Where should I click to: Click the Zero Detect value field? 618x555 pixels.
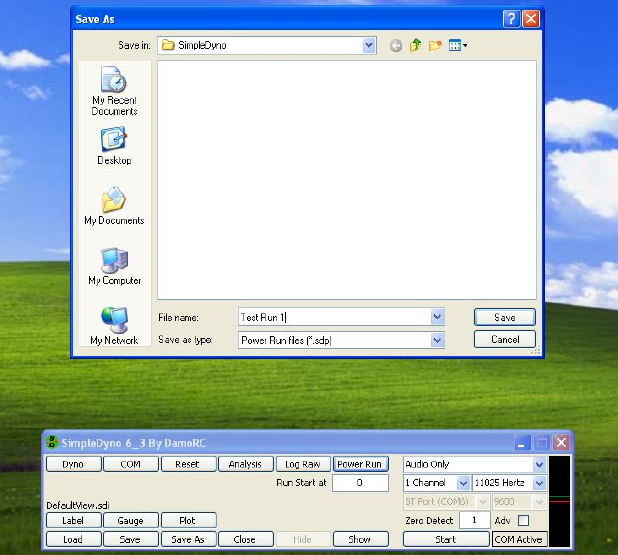(x=475, y=520)
